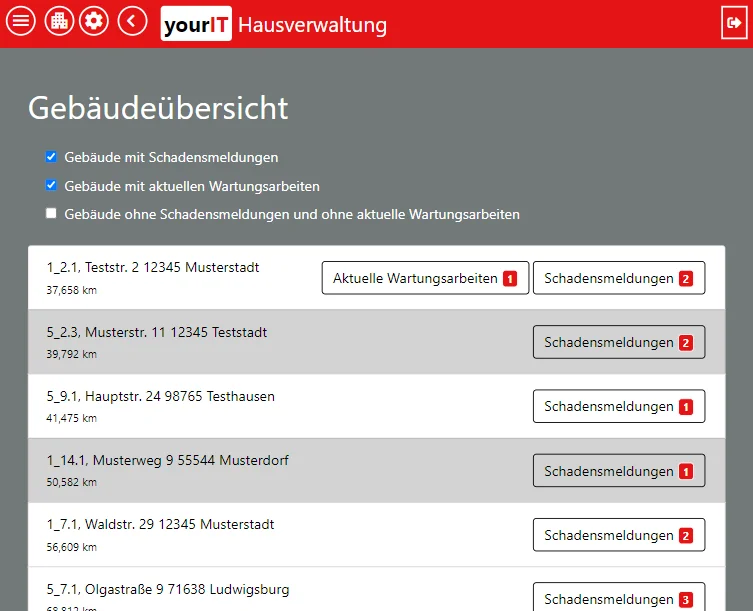Click the Hausverwaltung header title
The width and height of the screenshot is (753, 611).
click(x=312, y=25)
